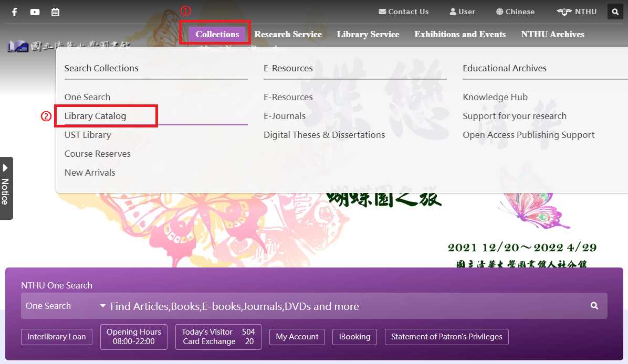628x364 pixels.
Task: Click the Interlibrary Loan button
Action: (x=57, y=337)
